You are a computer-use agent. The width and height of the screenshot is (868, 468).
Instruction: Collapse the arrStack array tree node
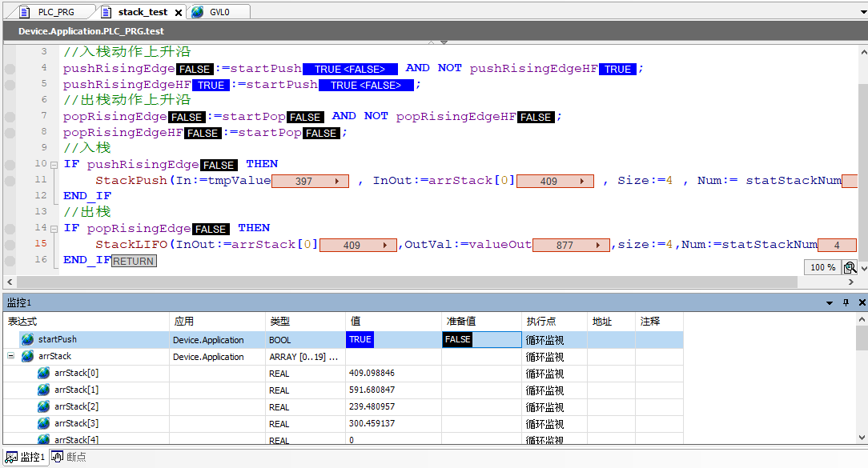pyautogui.click(x=10, y=356)
